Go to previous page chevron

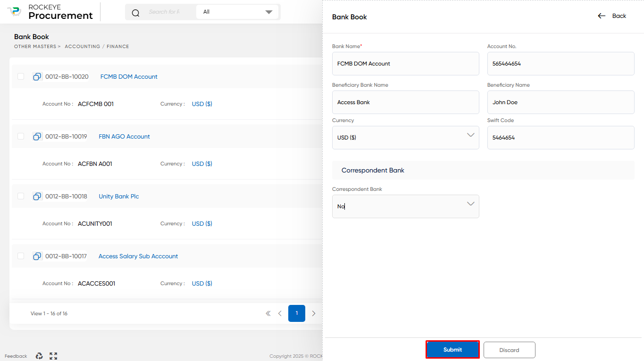coord(280,313)
